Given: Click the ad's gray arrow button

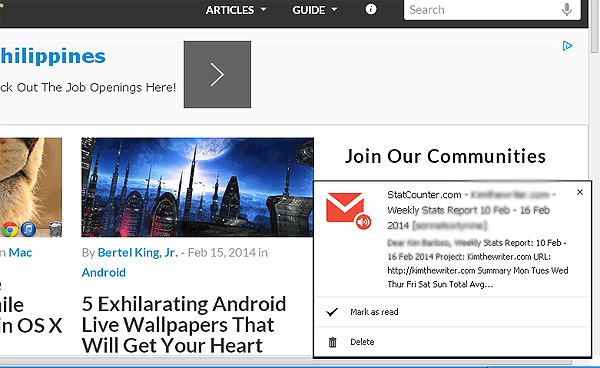Looking at the screenshot, I should pos(217,75).
